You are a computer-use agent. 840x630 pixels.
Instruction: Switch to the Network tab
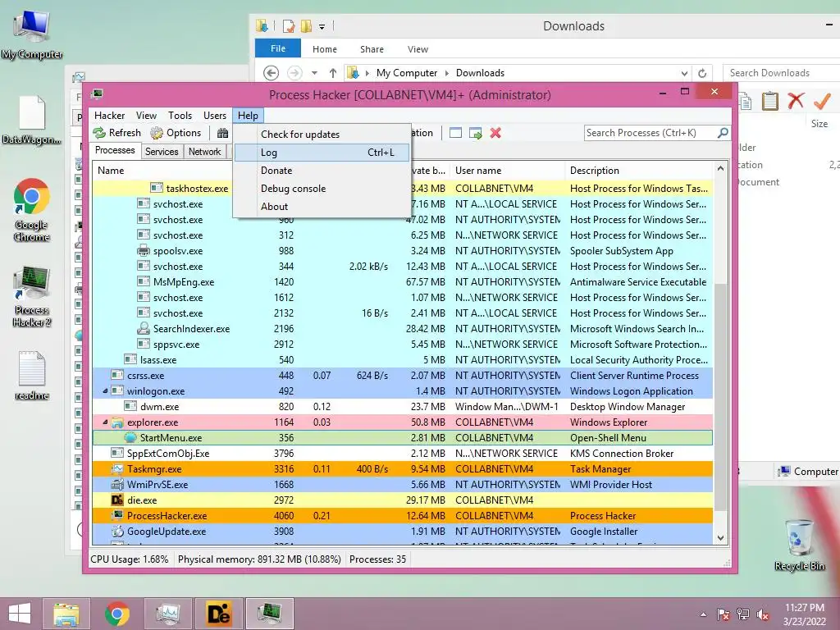coord(204,152)
